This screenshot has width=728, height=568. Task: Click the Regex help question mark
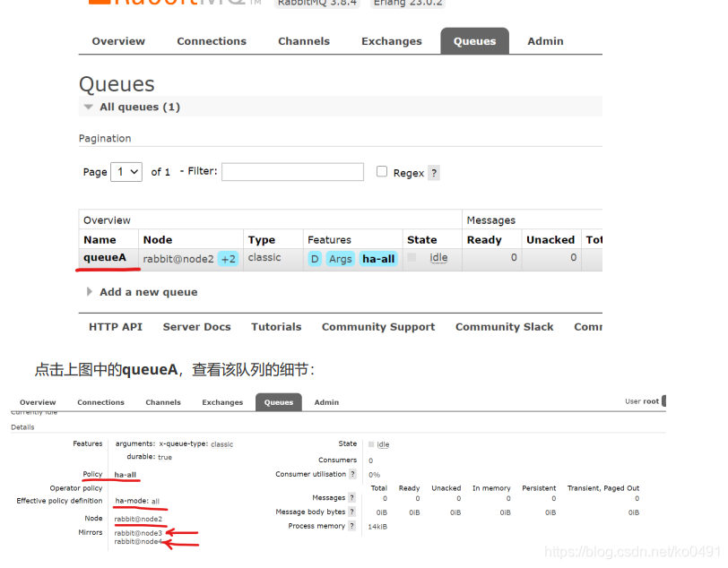pyautogui.click(x=434, y=173)
